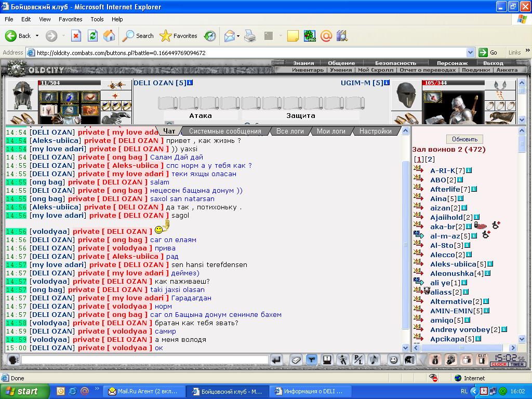Click the Выход menu item
The image size is (532, 399).
click(x=493, y=63)
